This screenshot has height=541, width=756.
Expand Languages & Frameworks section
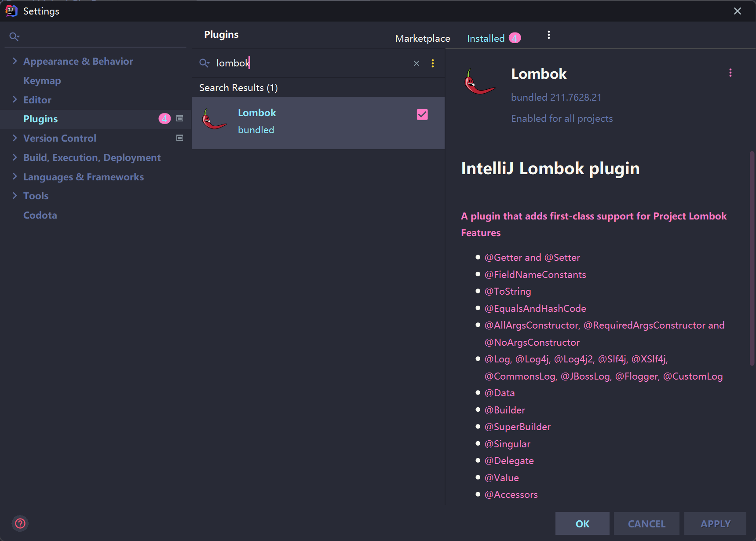tap(15, 176)
